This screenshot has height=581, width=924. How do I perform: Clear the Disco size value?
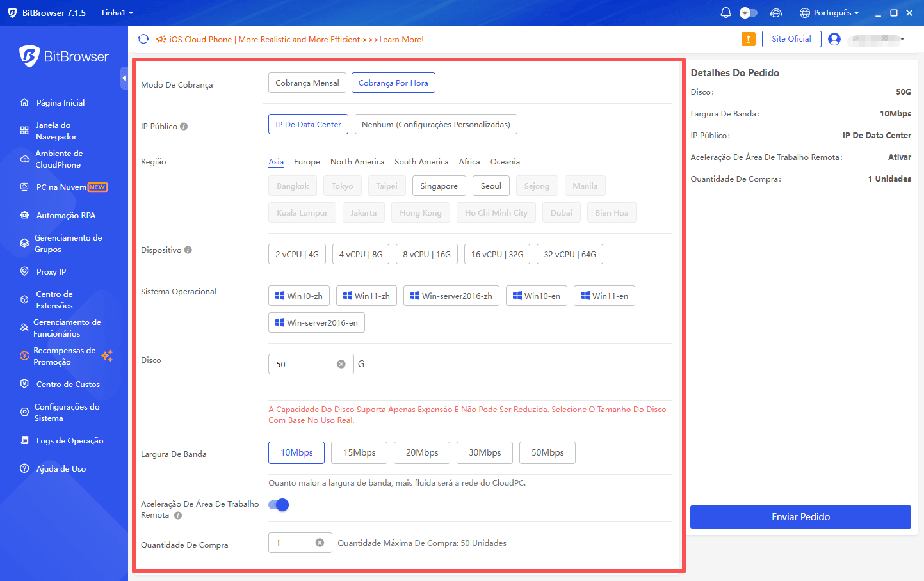click(x=341, y=364)
